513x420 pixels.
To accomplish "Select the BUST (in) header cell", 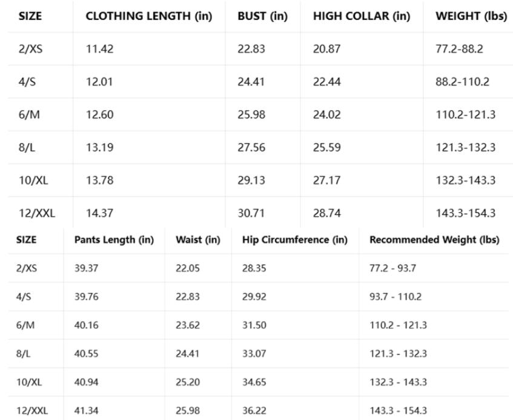I will click(262, 16).
